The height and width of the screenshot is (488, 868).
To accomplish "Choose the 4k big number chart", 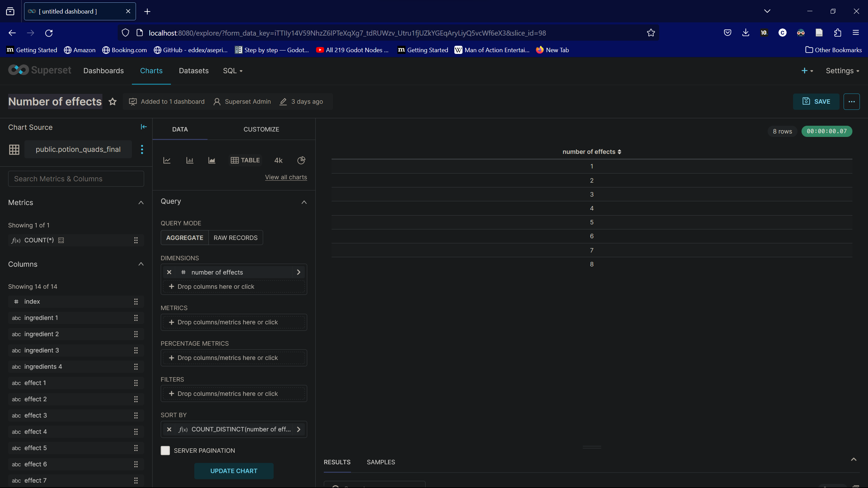I will pyautogui.click(x=278, y=160).
